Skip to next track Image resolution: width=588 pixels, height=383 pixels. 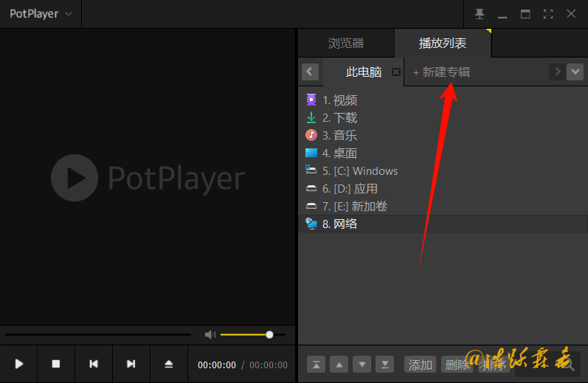[131, 364]
